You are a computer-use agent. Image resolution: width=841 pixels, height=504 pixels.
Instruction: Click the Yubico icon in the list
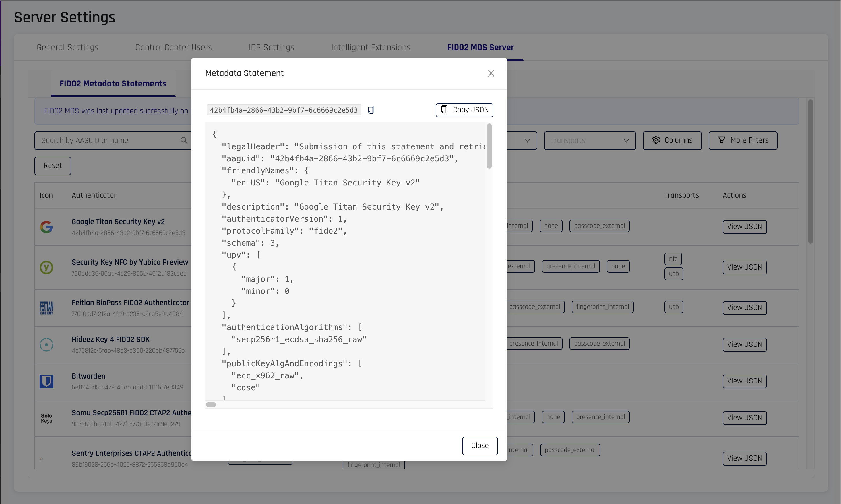point(46,267)
